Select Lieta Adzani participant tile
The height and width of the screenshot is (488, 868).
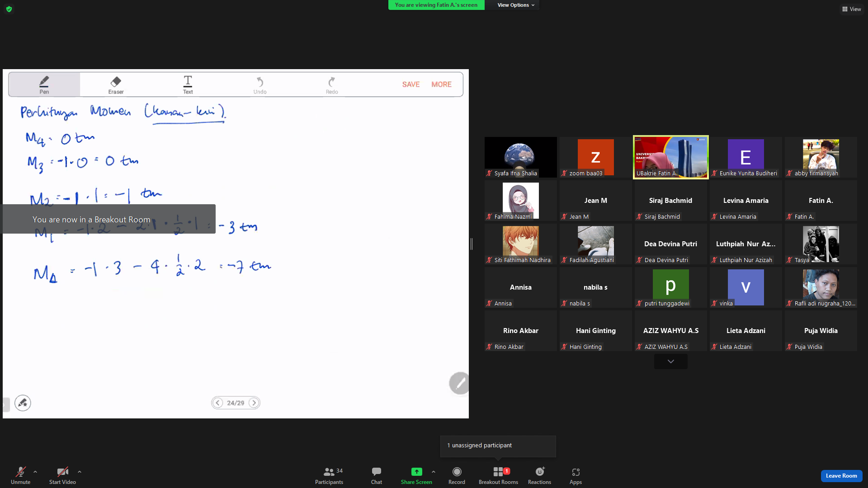coord(746,331)
